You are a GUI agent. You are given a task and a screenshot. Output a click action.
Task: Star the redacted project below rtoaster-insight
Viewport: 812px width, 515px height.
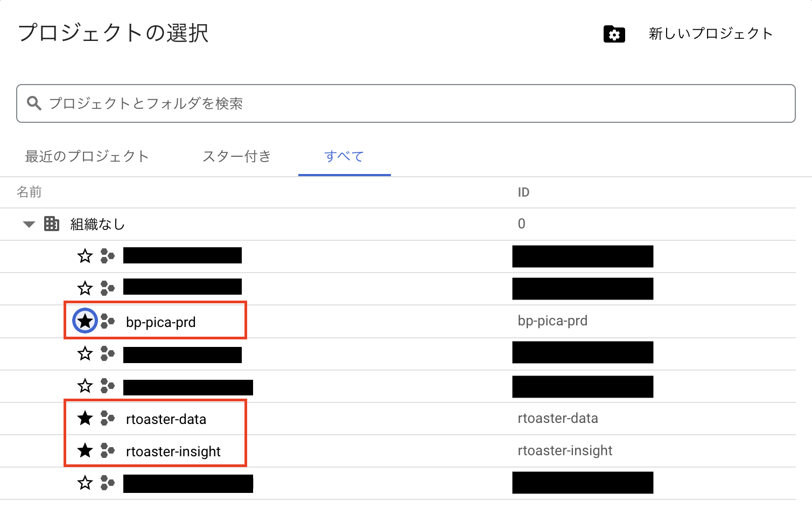coord(85,483)
